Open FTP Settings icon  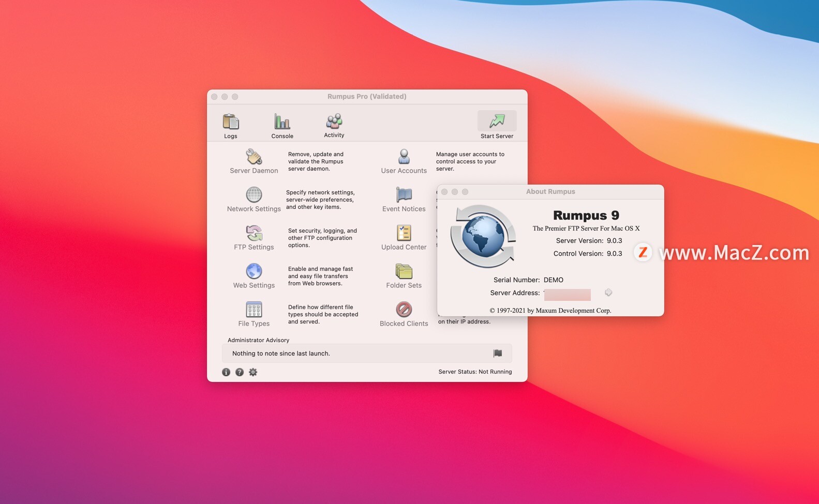[x=254, y=233]
